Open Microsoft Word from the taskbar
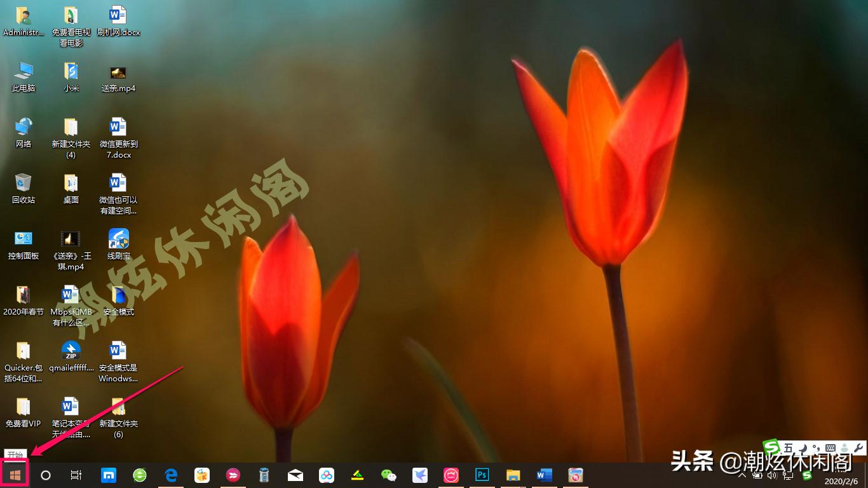Viewport: 868px width, 488px height. pos(544,475)
